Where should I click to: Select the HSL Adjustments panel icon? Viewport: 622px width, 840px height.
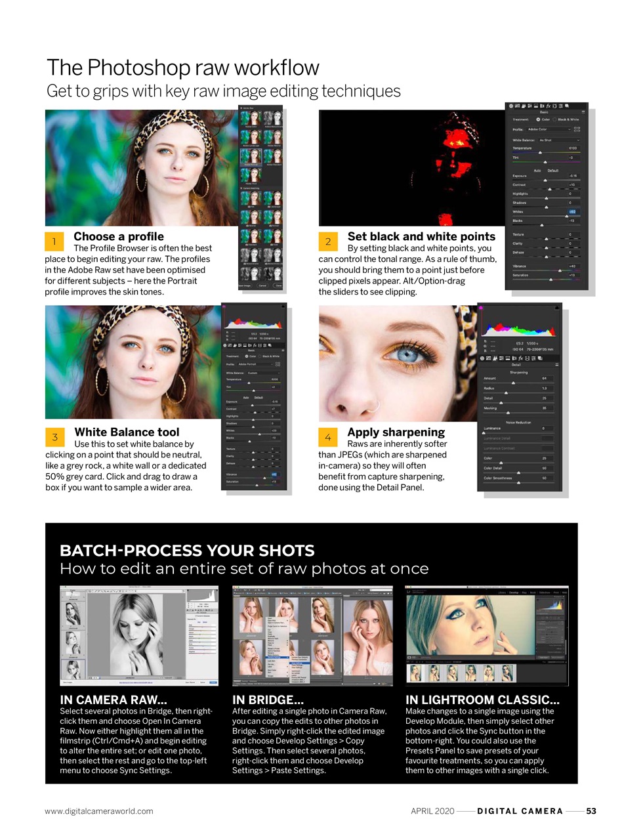[x=530, y=106]
